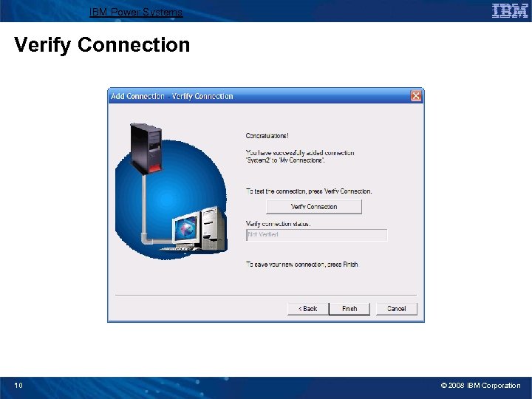Click the slide number 10
The width and height of the screenshot is (532, 399).
tap(18, 385)
